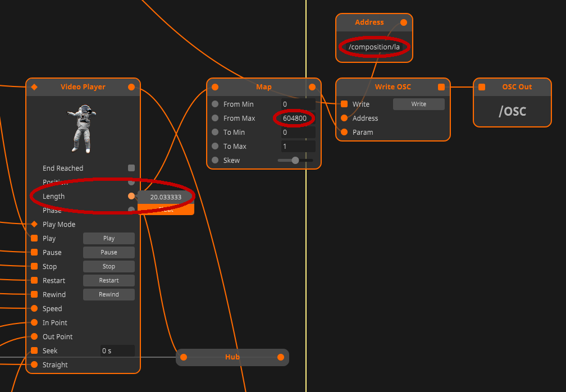Click the Restart button
Image resolution: width=566 pixels, height=392 pixels.
(109, 280)
